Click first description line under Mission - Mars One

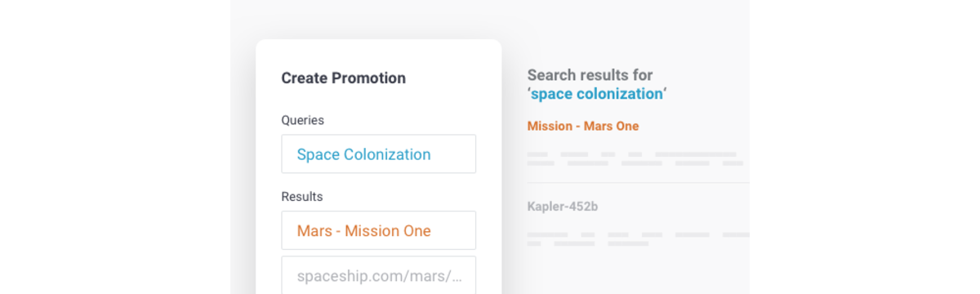click(632, 154)
